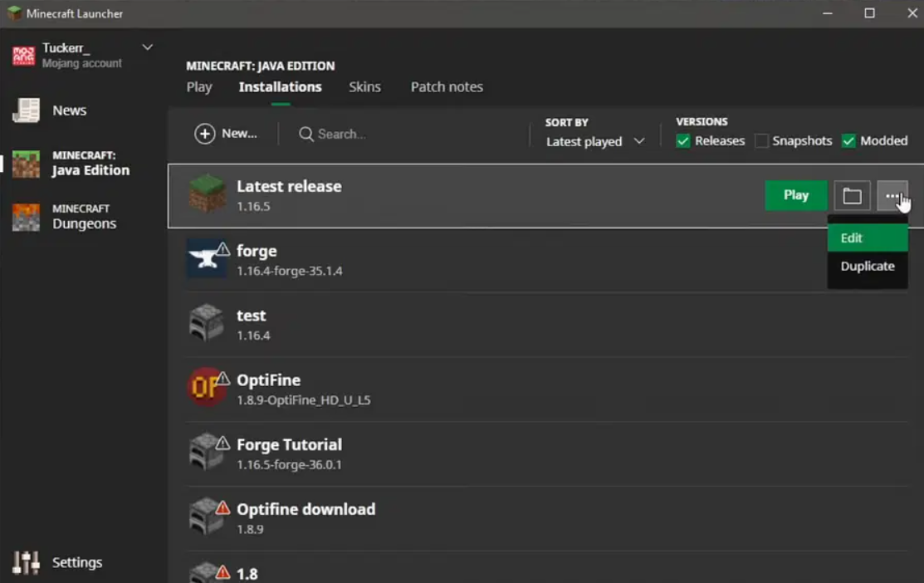Select the OptiFine installation name
The width and height of the screenshot is (924, 583).
point(269,380)
